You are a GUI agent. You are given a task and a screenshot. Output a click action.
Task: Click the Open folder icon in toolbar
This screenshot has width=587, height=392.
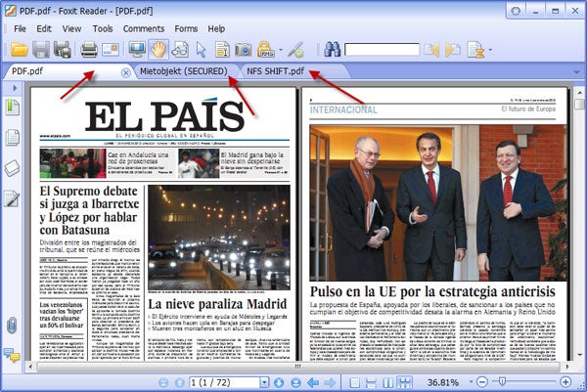[18, 49]
